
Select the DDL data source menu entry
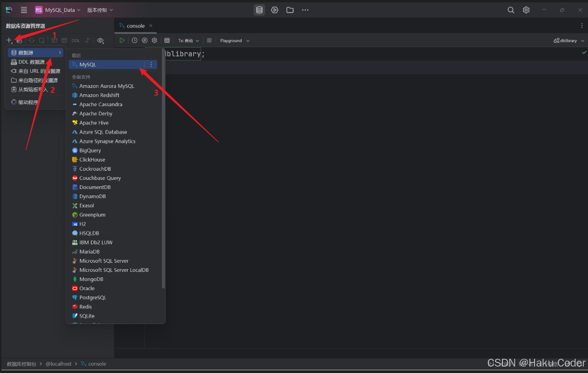[x=36, y=62]
